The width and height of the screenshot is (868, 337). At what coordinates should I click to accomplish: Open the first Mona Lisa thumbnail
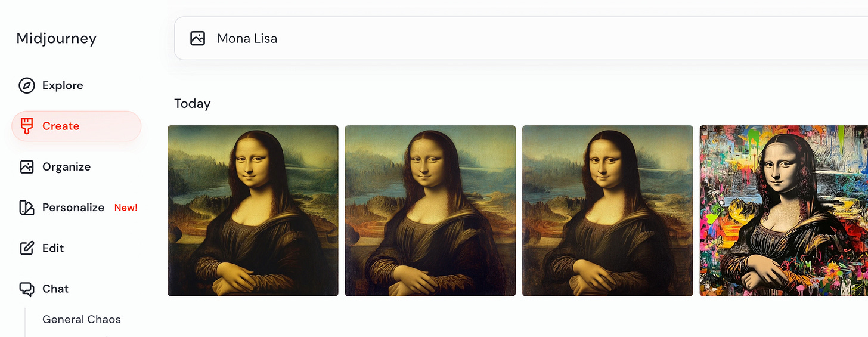[253, 211]
